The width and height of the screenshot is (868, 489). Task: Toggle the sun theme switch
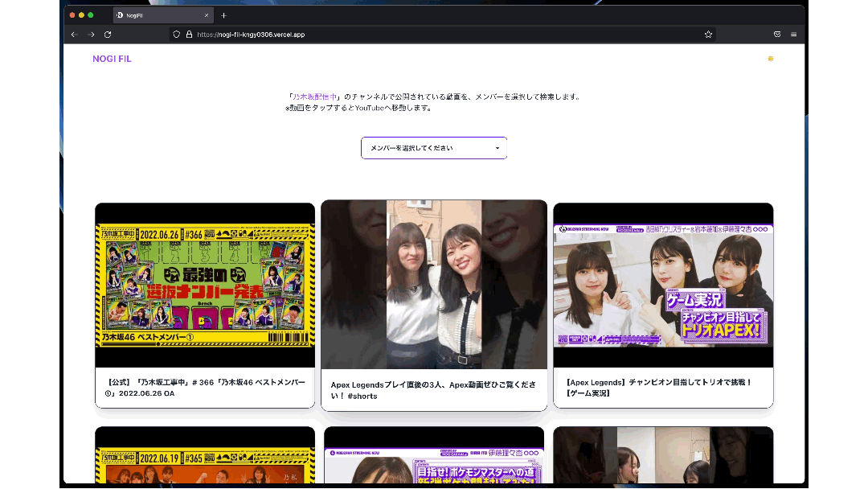tap(771, 59)
